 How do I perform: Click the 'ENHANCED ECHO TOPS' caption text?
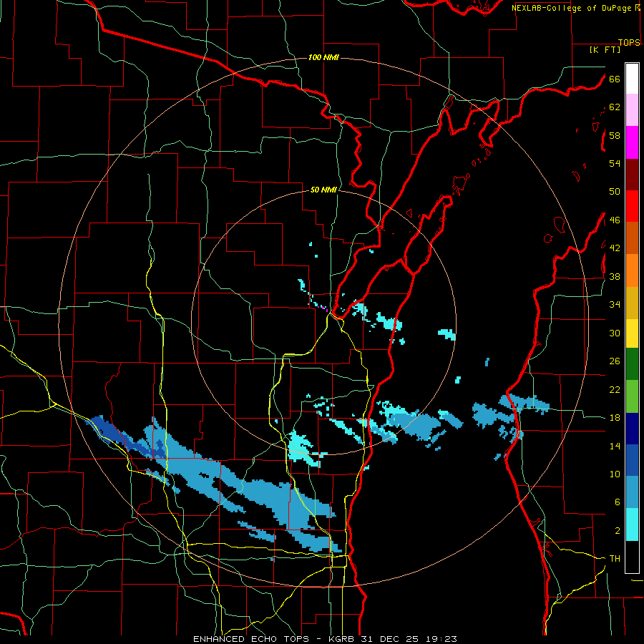[x=251, y=639]
